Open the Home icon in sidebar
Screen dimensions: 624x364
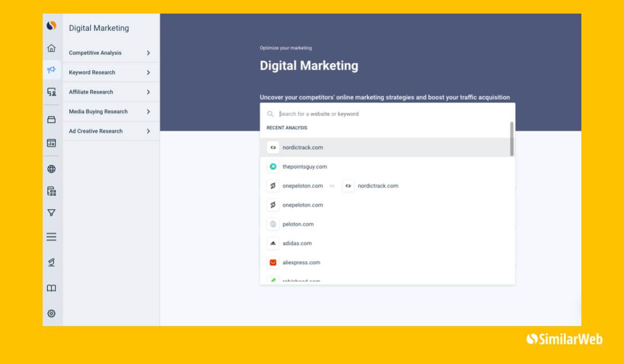51,48
